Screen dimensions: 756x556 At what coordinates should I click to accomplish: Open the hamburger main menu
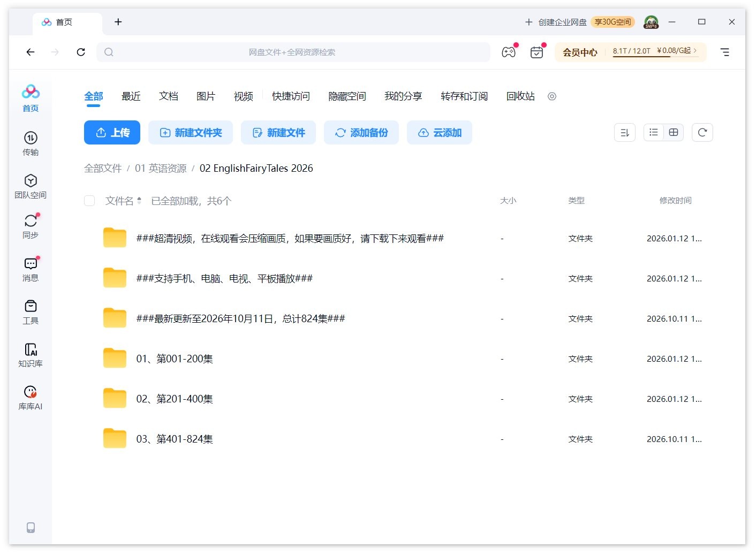pyautogui.click(x=725, y=52)
